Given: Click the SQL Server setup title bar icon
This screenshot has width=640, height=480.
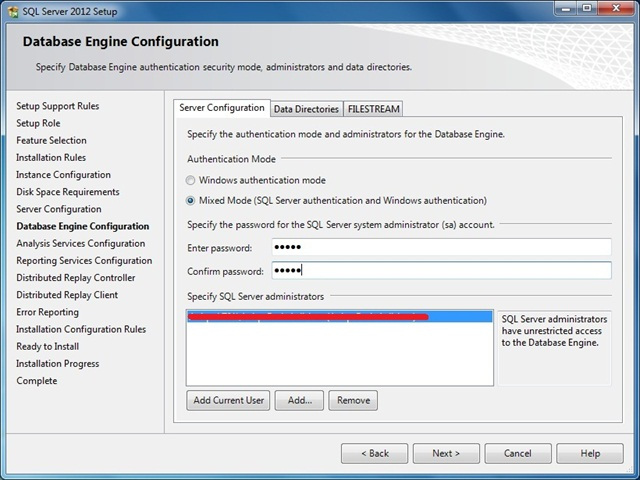Looking at the screenshot, I should 13,11.
